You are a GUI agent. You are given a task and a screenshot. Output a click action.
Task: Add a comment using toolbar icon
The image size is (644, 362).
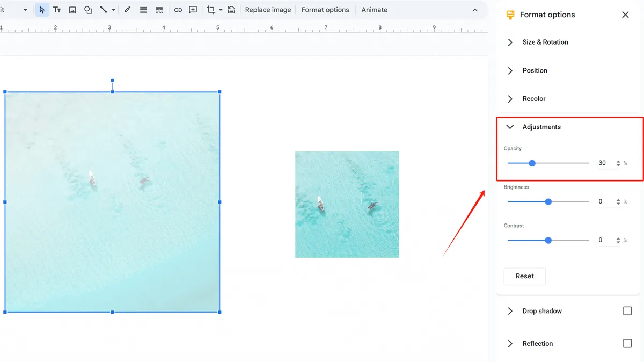[193, 10]
